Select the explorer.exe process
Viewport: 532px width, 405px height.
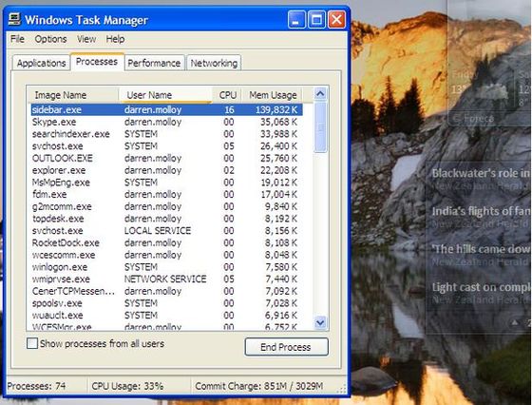pyautogui.click(x=166, y=170)
